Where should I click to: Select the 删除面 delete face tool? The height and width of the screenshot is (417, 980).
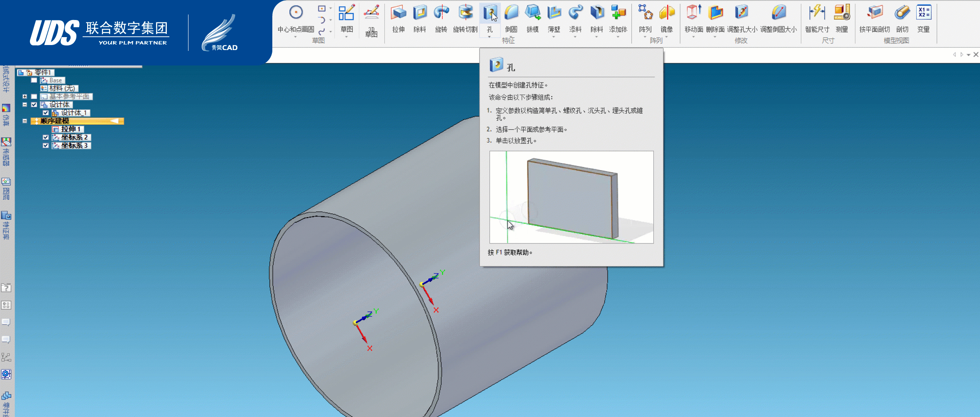(x=715, y=18)
